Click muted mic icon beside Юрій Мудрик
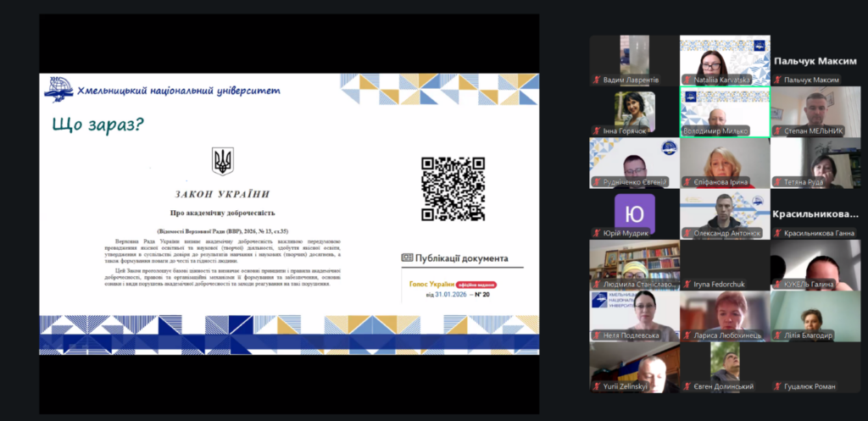Screen dimensions: 868x421 point(597,234)
